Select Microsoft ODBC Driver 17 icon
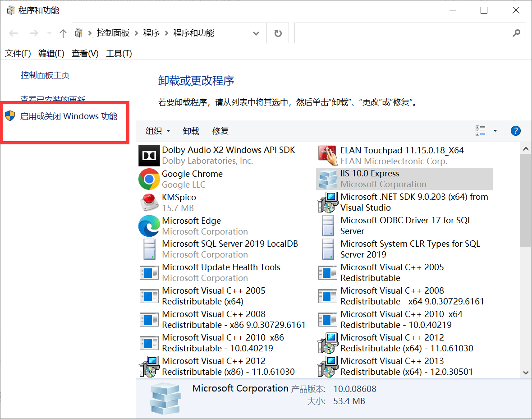532x419 pixels. coord(328,226)
